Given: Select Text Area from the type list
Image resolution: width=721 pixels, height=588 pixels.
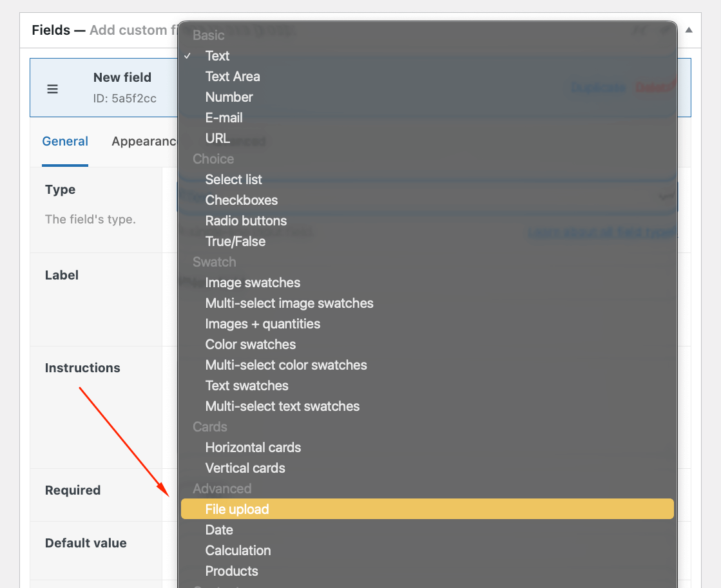Looking at the screenshot, I should [233, 76].
